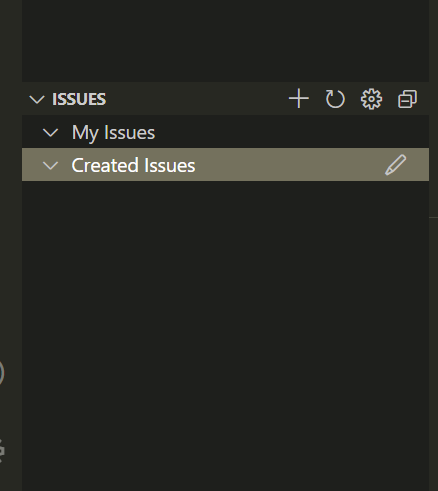Refresh the Issues list

[335, 99]
